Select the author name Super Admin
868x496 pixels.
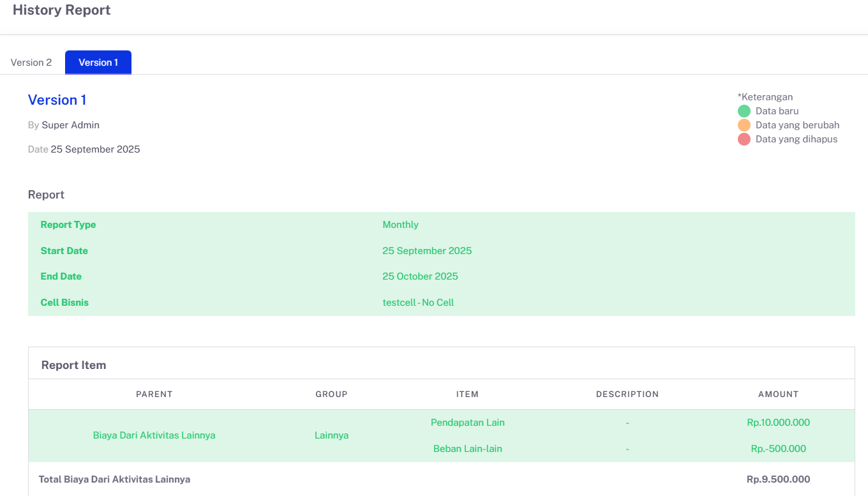71,125
